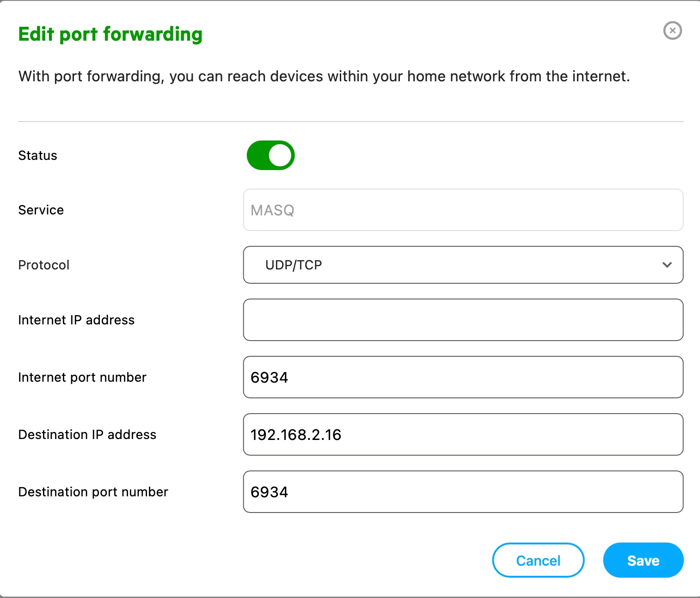This screenshot has height=598, width=700.
Task: Open the UDP/TCP Protocol dropdown
Action: coord(463,265)
